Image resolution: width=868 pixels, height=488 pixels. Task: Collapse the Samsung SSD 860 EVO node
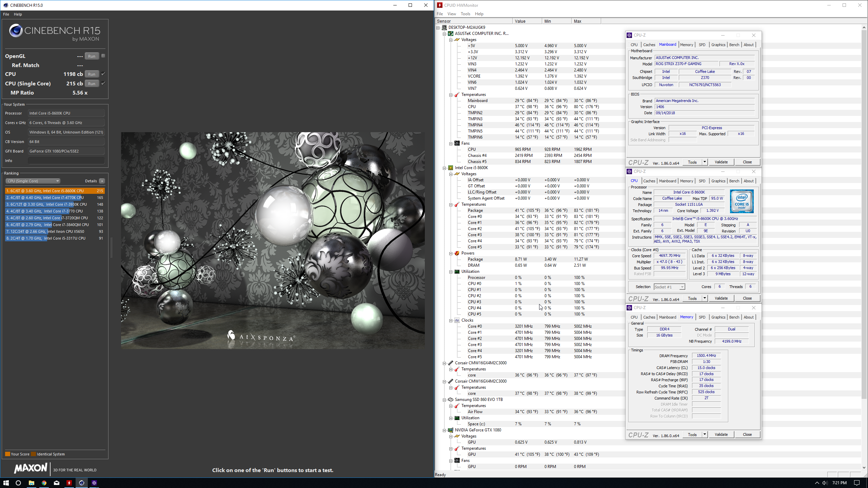pyautogui.click(x=445, y=400)
